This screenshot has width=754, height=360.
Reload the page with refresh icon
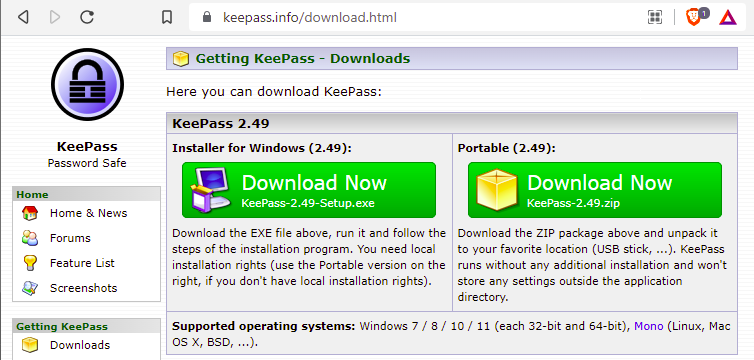click(x=87, y=17)
